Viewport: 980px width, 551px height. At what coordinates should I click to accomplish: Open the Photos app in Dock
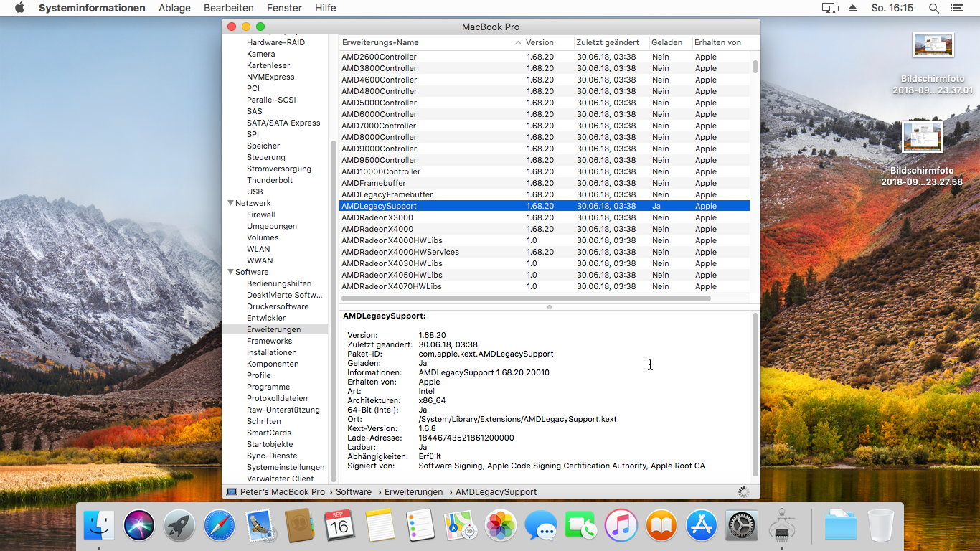tap(501, 527)
